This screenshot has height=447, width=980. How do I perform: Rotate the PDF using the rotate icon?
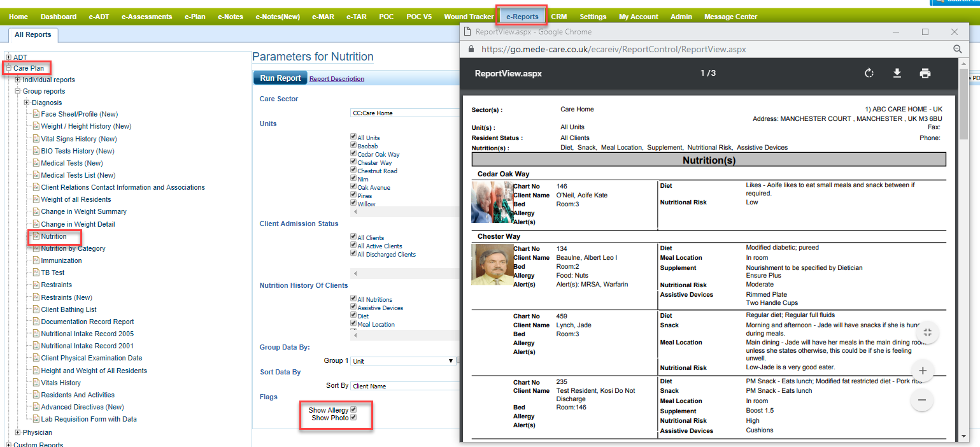tap(869, 73)
